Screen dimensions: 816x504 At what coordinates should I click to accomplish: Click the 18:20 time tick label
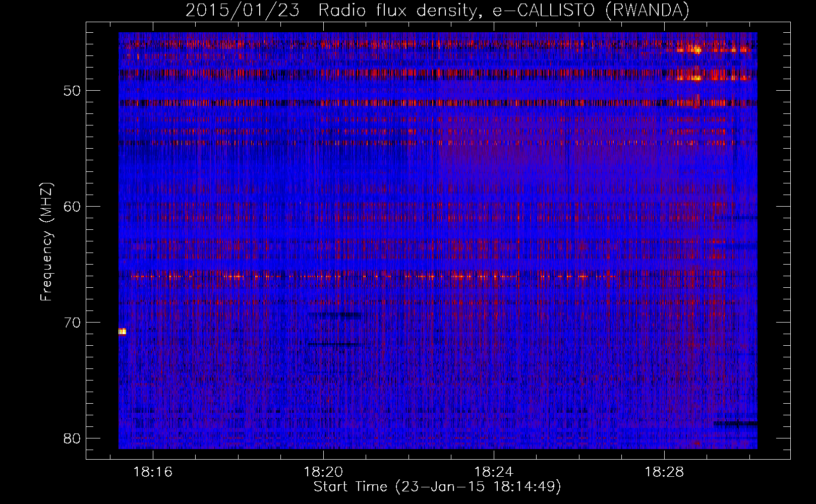pyautogui.click(x=323, y=472)
